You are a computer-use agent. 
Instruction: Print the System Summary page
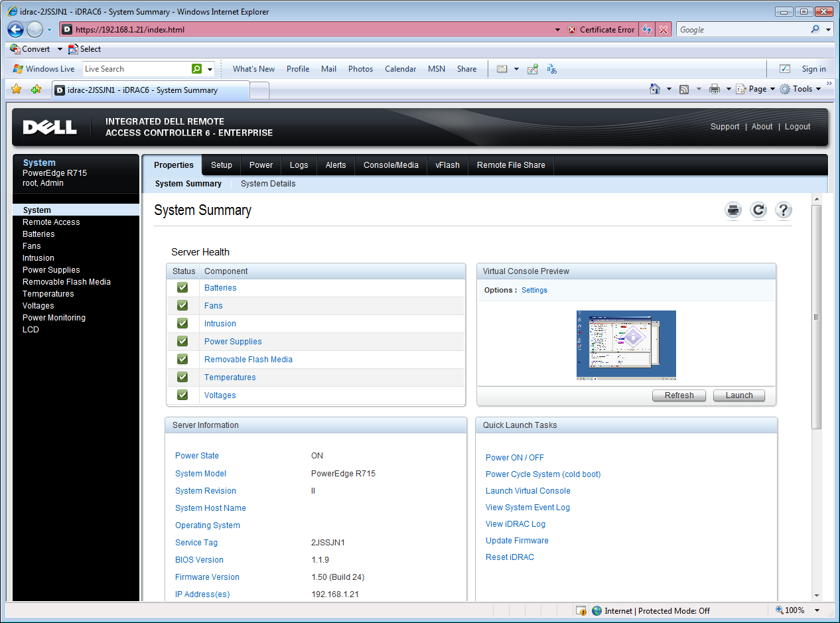[733, 210]
